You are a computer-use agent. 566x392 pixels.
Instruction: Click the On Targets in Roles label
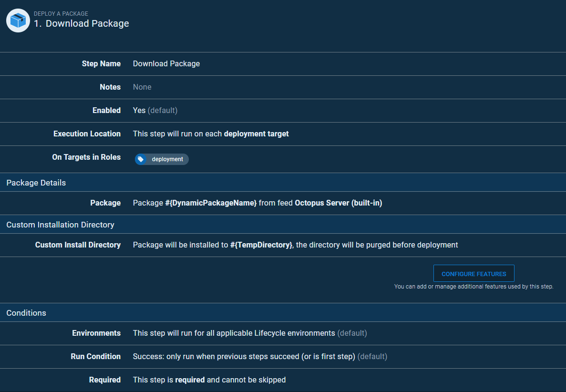coord(86,157)
